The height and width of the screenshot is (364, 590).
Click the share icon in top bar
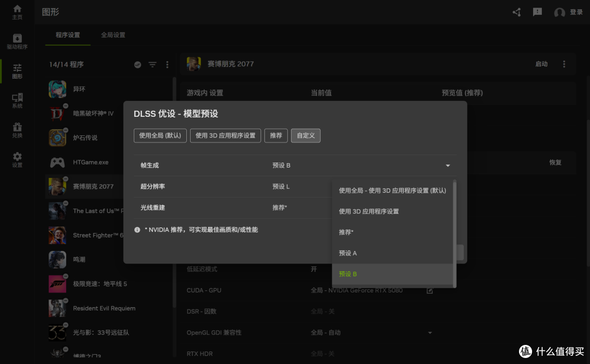(517, 12)
